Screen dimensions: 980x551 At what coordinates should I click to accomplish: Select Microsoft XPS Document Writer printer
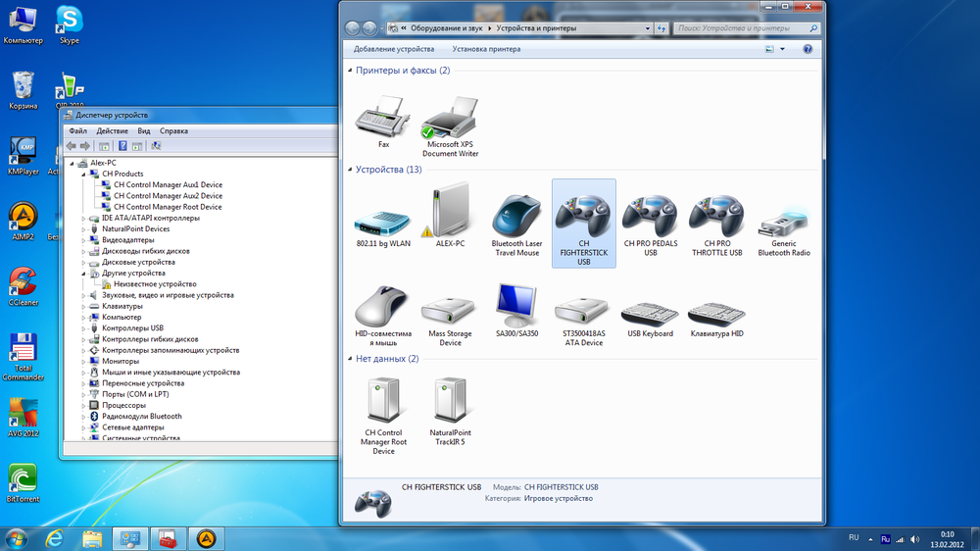point(450,125)
